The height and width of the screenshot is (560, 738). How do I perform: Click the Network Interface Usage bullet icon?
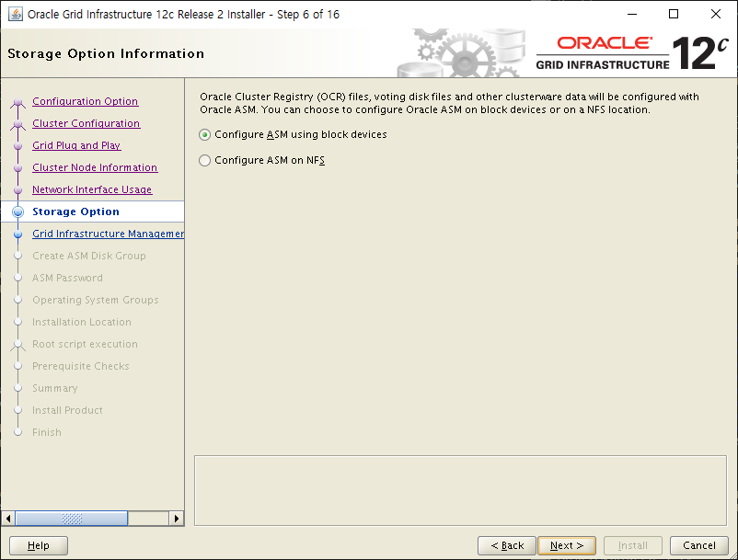pyautogui.click(x=17, y=190)
